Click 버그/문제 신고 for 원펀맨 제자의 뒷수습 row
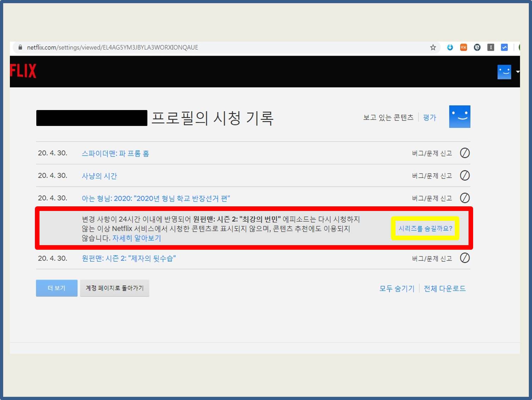532x400 pixels. (432, 259)
